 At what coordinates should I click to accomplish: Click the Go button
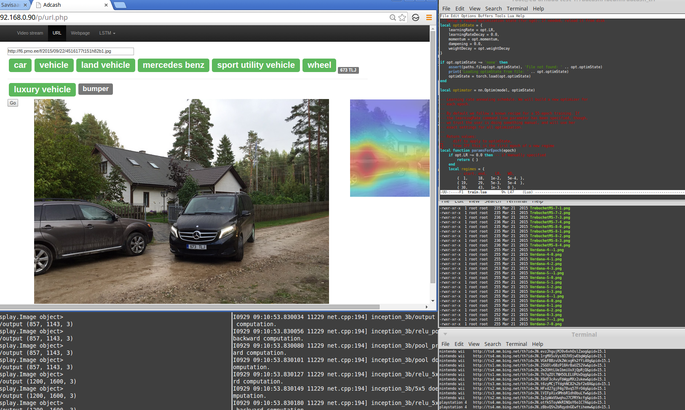(13, 103)
